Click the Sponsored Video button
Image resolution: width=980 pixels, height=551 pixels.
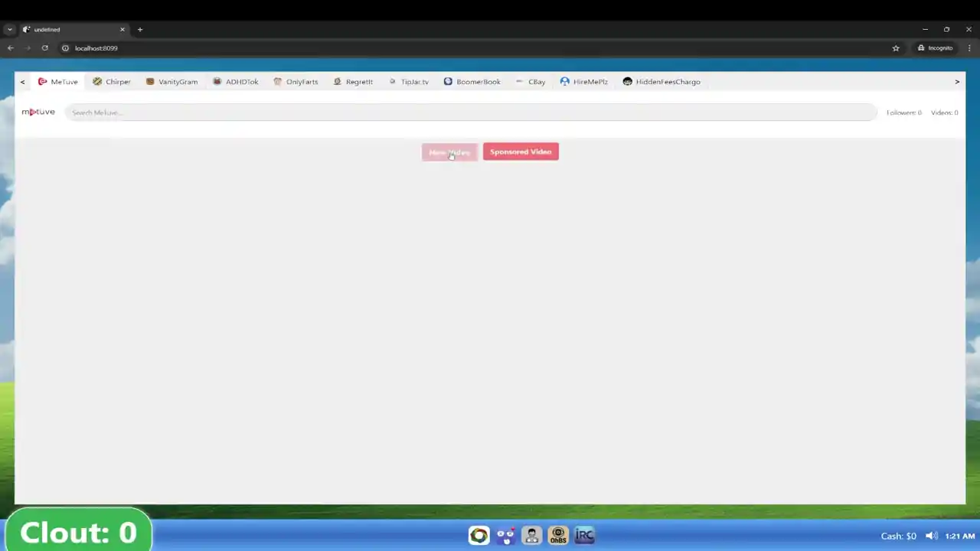pos(521,152)
